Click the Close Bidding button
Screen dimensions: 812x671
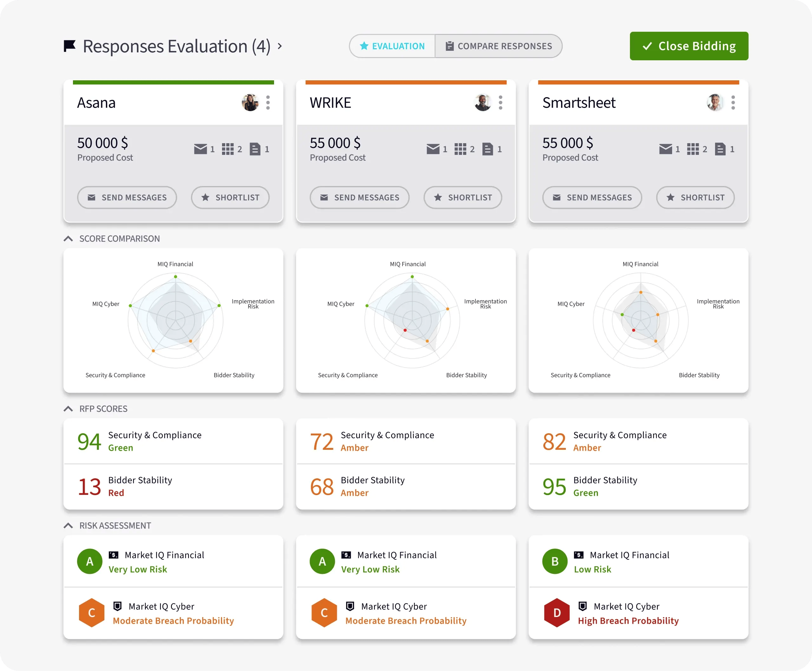[689, 46]
